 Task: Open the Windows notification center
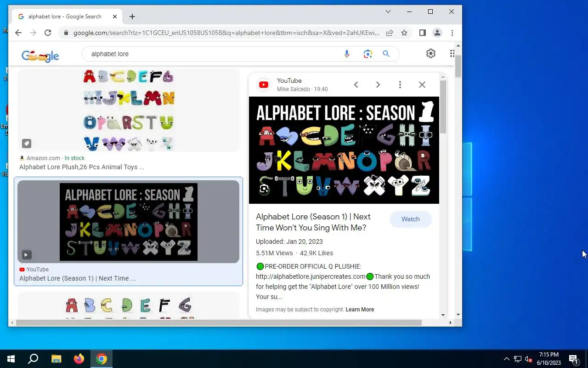pos(573,359)
